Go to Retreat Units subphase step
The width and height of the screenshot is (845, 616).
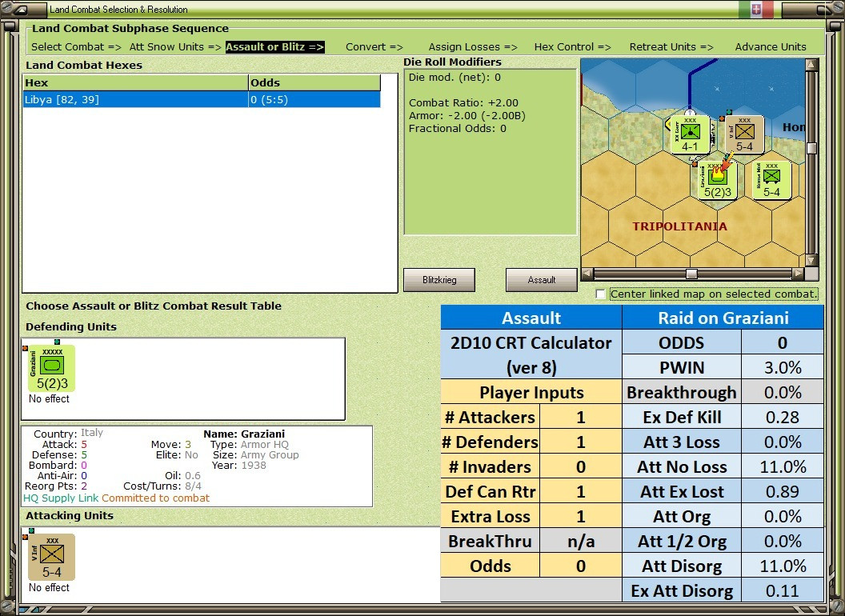click(x=671, y=47)
